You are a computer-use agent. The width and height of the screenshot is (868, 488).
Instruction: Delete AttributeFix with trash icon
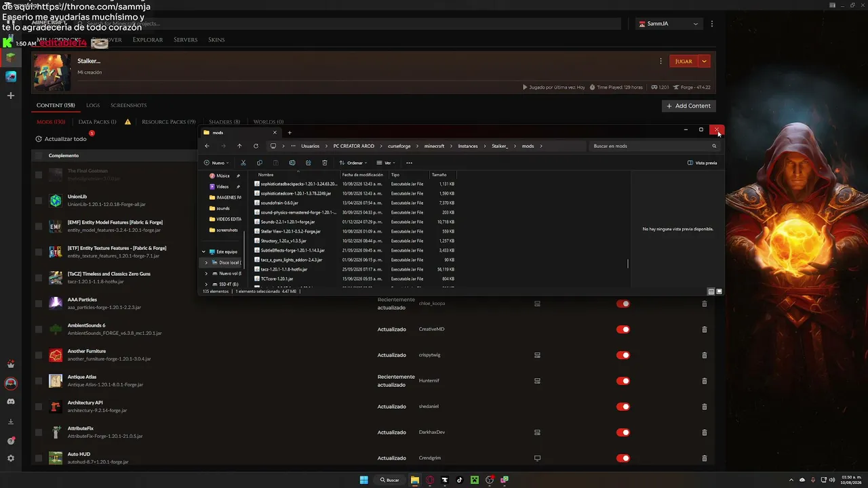(x=704, y=432)
